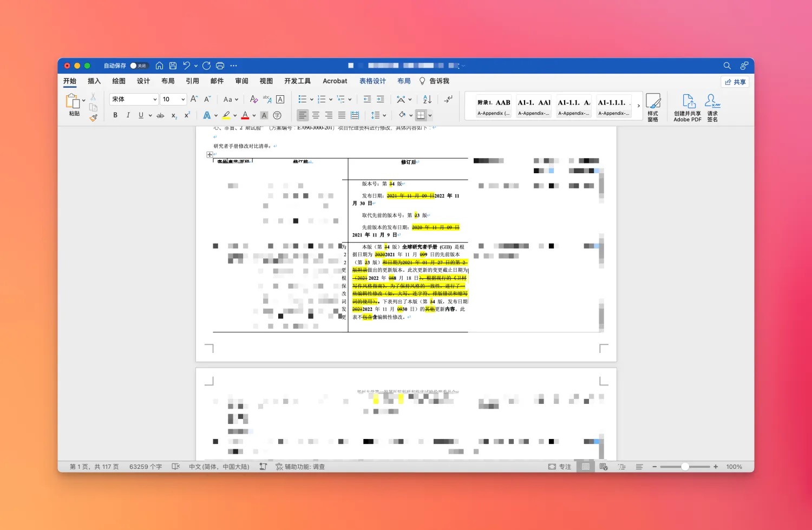Image resolution: width=812 pixels, height=530 pixels.
Task: Toggle bold formatting
Action: pyautogui.click(x=115, y=115)
